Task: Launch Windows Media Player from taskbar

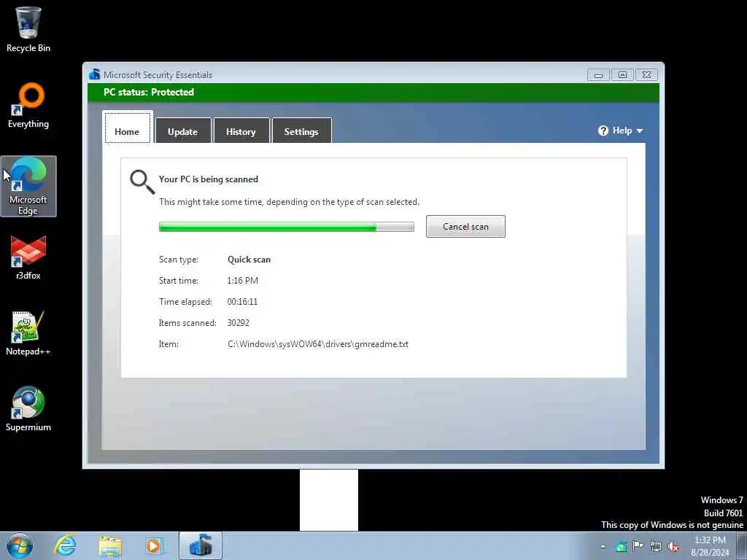Action: tap(155, 545)
